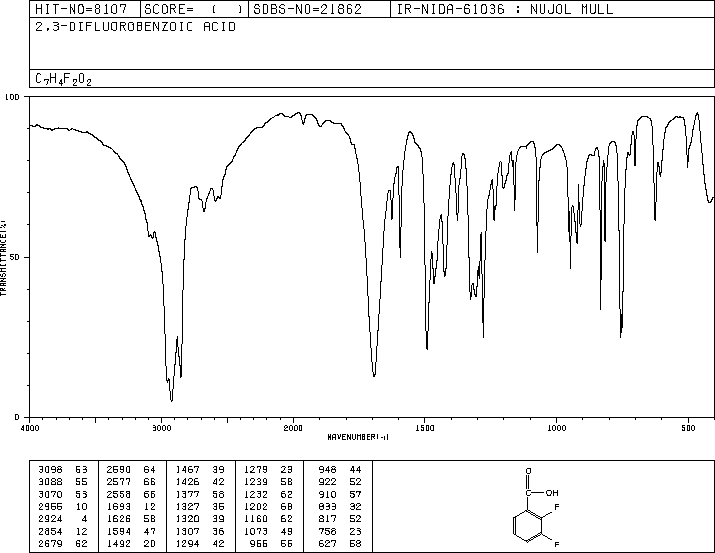Select peak table entry 3088
The width and height of the screenshot is (715, 553).
[x=63, y=482]
